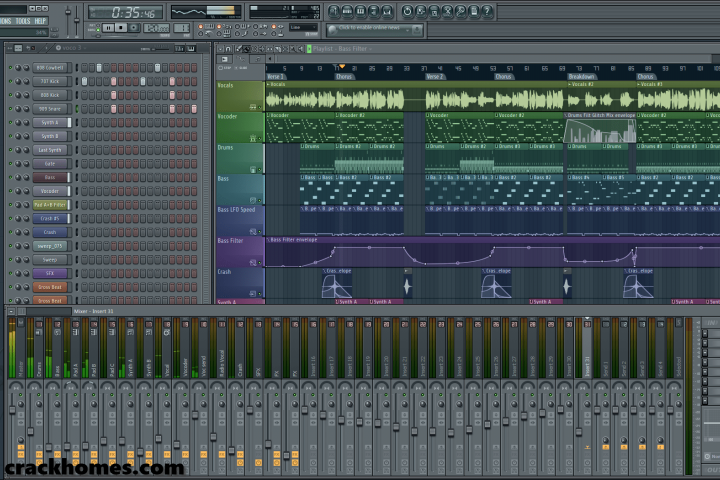This screenshot has width=720, height=480.
Task: Select the Pad A+B Filter channel button
Action: (x=50, y=205)
